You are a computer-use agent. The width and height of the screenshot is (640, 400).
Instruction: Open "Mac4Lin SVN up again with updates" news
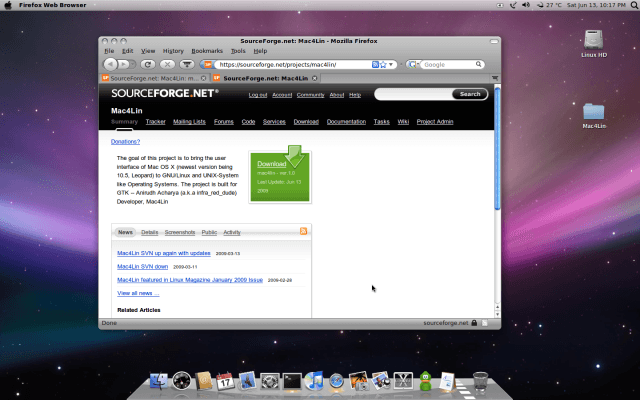point(164,253)
